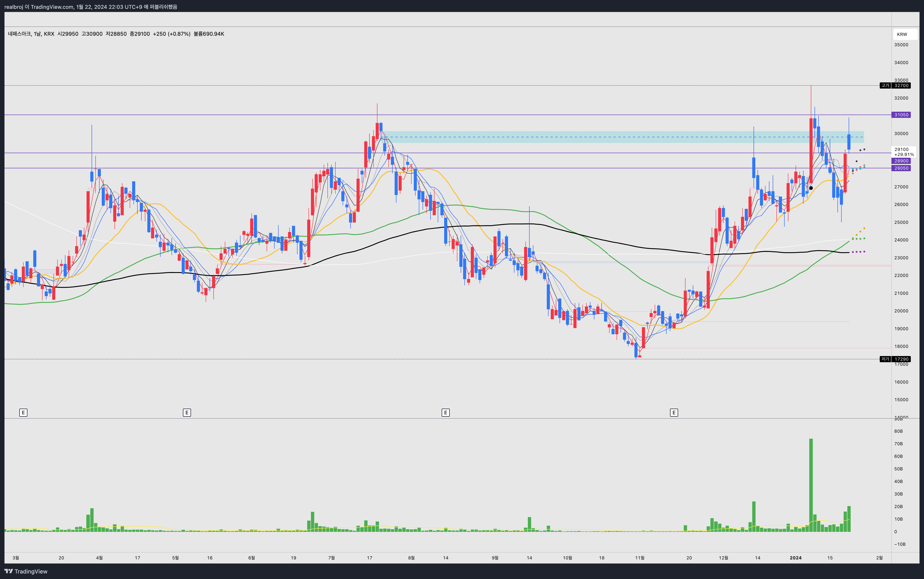Click the E earnings marker near November
Viewport: 924px width, 579px height.
click(674, 412)
